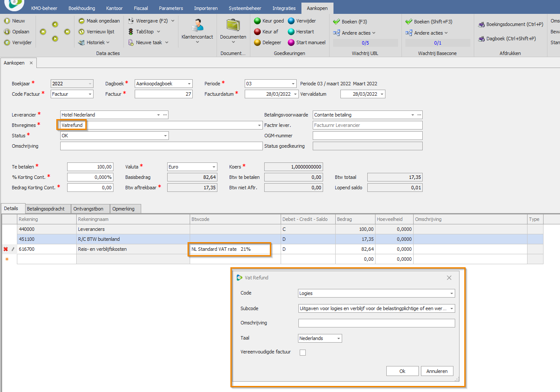Image resolution: width=560 pixels, height=392 pixels.
Task: Click the red Keur af reject icon
Action: [257, 32]
